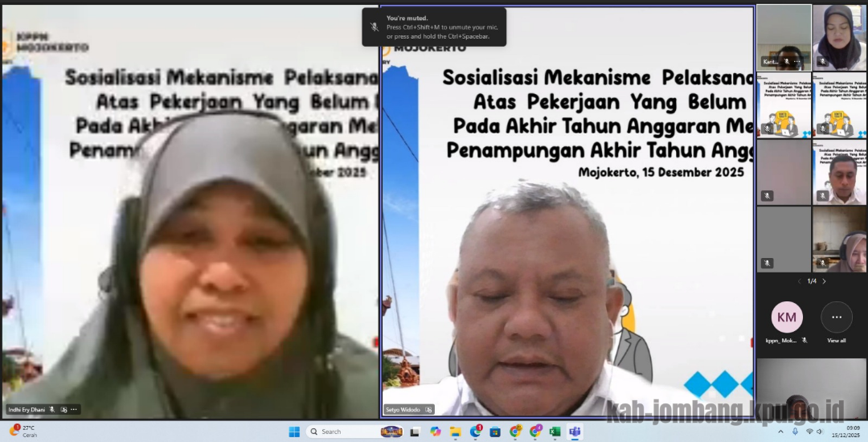Click the pin icon beside Indhi Ery Dhani
This screenshot has height=442, width=868.
(x=63, y=409)
